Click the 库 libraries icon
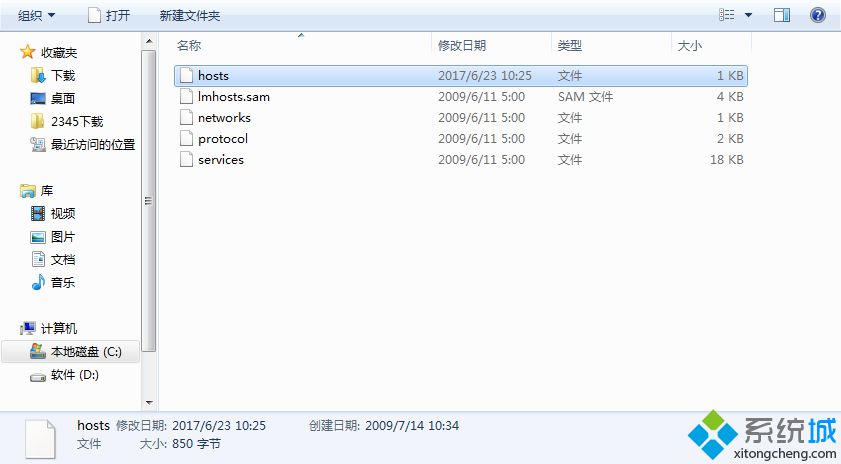The height and width of the screenshot is (464, 841). point(27,190)
